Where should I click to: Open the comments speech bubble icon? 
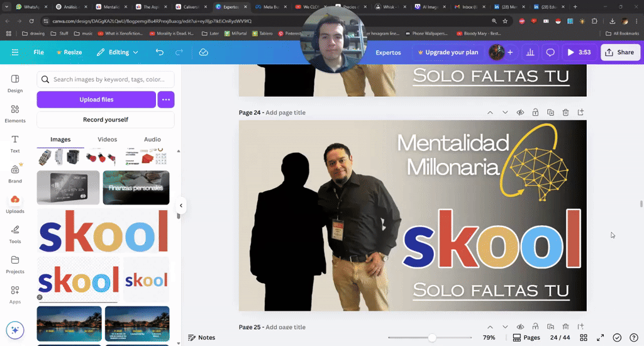[x=550, y=52]
